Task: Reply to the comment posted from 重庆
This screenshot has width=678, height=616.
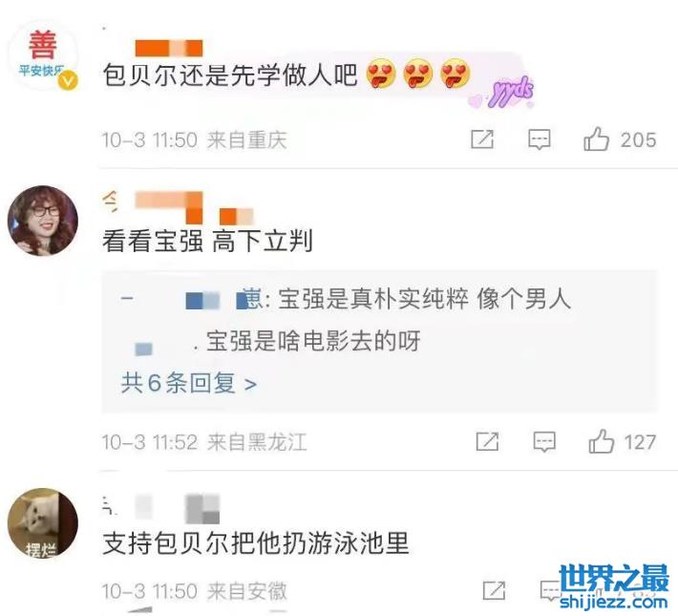Action: point(540,139)
